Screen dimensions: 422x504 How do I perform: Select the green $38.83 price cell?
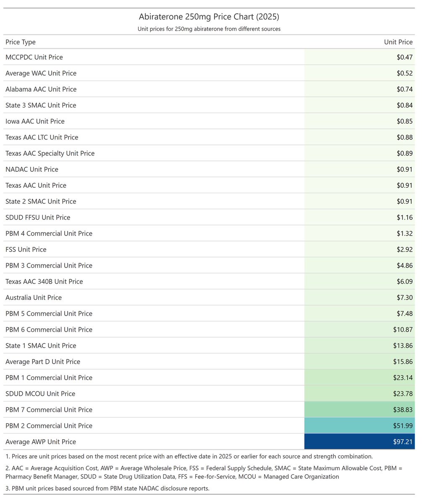click(x=359, y=410)
